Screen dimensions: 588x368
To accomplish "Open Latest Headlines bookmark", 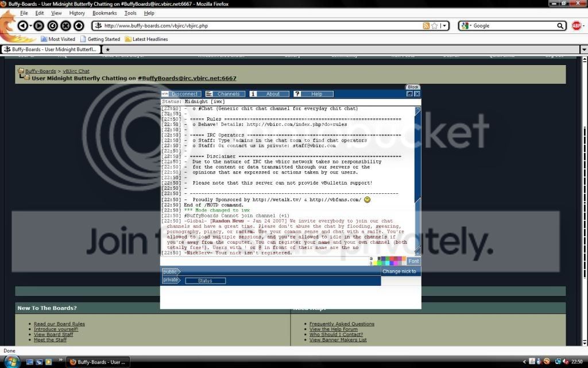I will click(x=146, y=39).
